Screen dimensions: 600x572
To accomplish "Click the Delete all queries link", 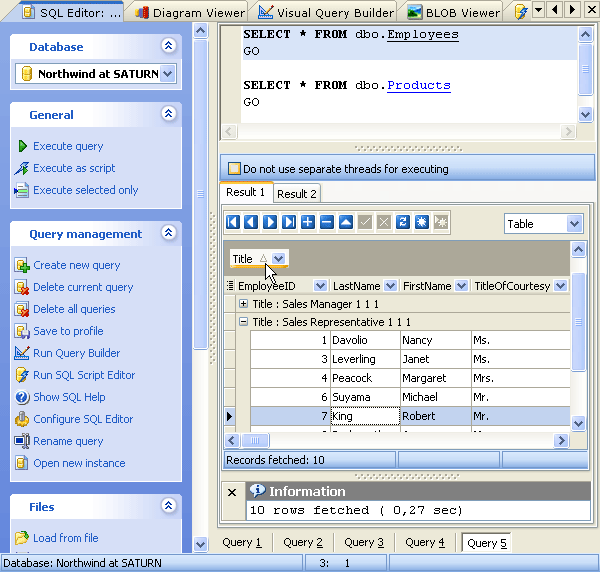I will click(74, 309).
